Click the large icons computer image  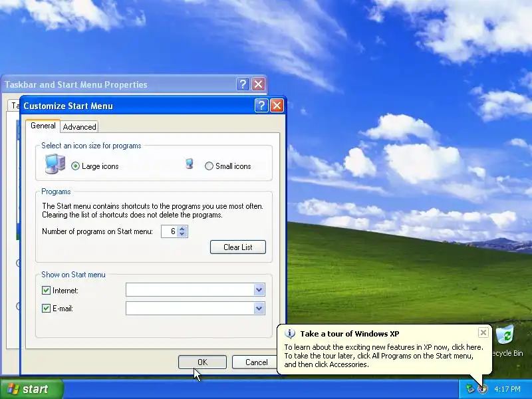55,164
